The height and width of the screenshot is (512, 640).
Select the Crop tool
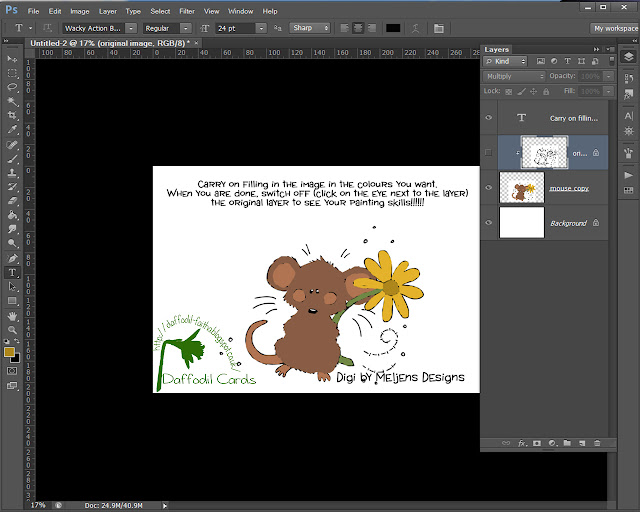click(x=12, y=115)
